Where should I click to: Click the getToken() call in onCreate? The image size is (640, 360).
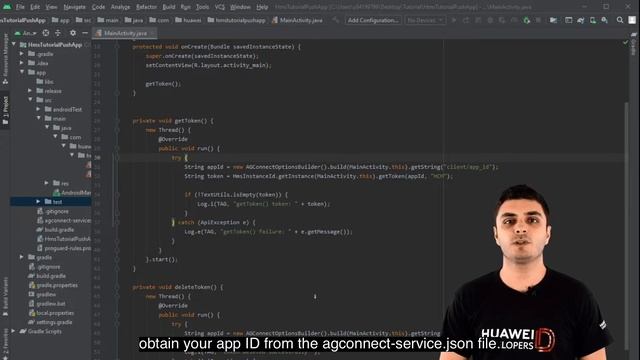click(163, 84)
